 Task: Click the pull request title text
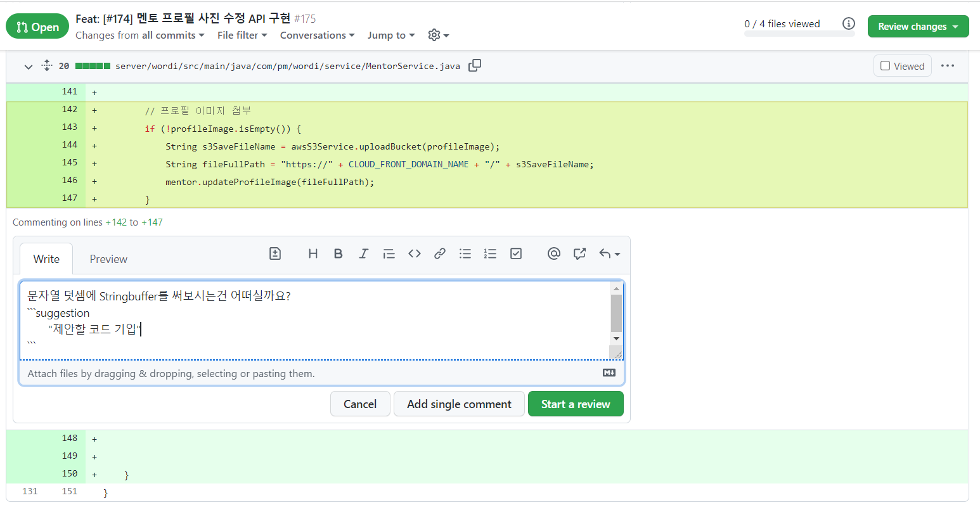click(x=183, y=18)
